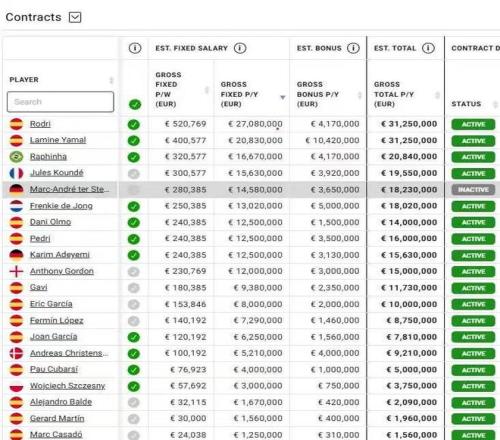Sort by Gross Bonus P/Y column header
500x440 pixels.
(x=318, y=94)
